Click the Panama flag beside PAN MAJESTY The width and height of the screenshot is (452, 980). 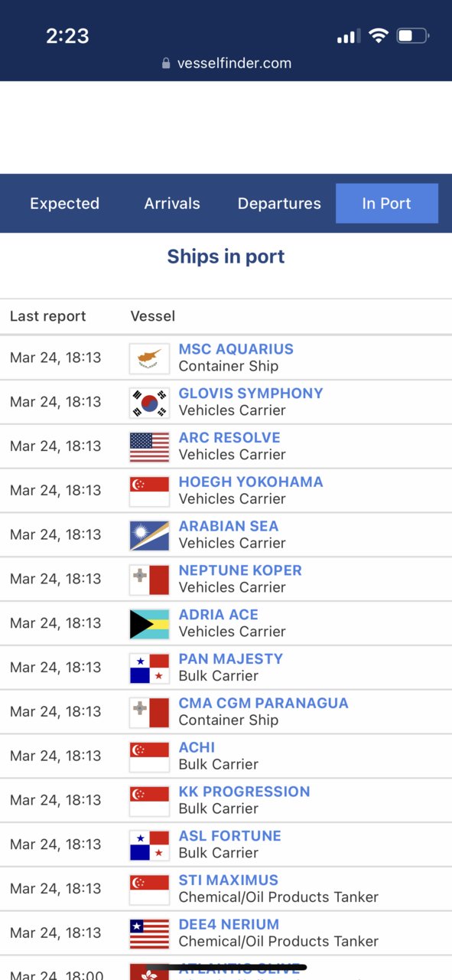(149, 668)
